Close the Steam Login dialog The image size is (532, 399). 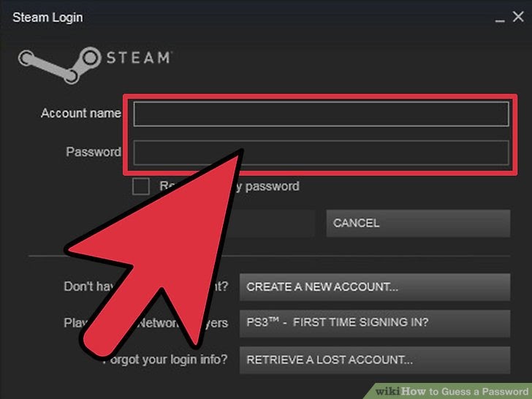518,16
